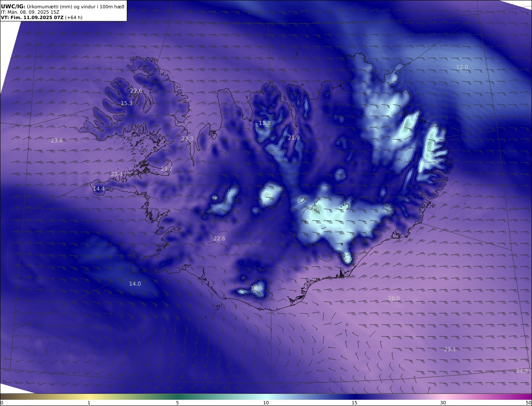The image size is (532, 406).
Task: Click the '(+64 h)' forecast offset text
Action: 74,18
